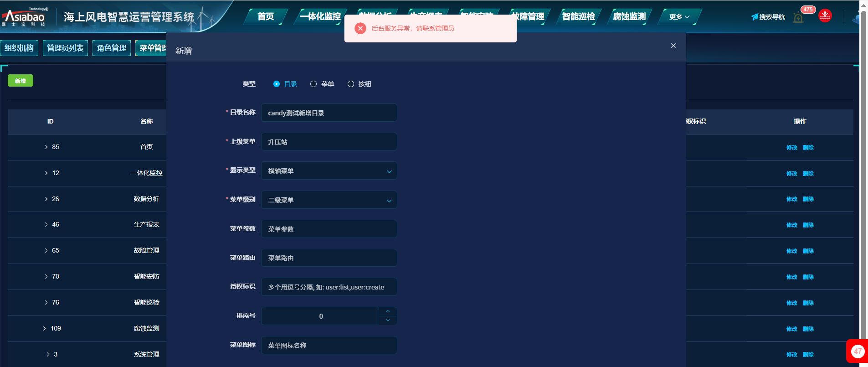Expand the 更多 navigation dropdown
This screenshot has width=868, height=367.
click(x=679, y=17)
